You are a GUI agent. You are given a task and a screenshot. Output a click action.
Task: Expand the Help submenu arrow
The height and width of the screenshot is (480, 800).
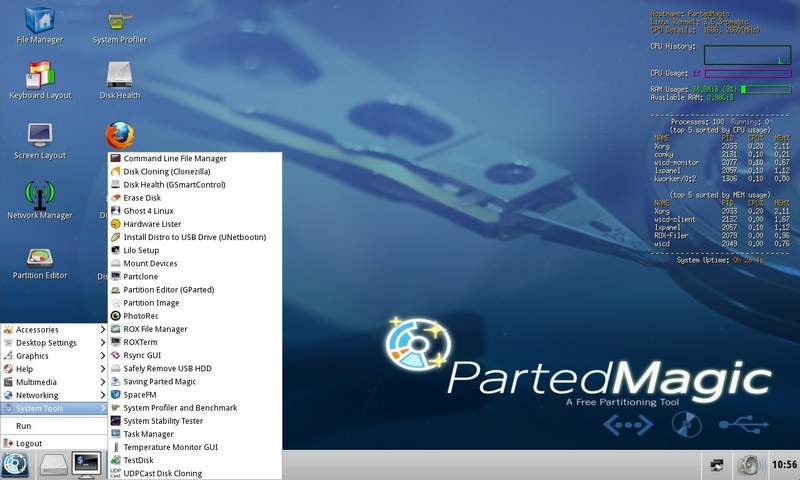point(103,369)
